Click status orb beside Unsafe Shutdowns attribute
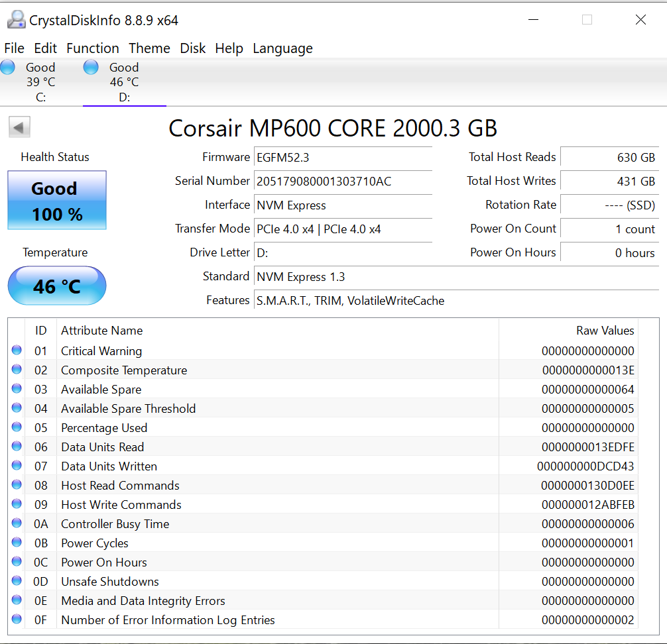Screen dimensions: 667x644 click(x=17, y=581)
